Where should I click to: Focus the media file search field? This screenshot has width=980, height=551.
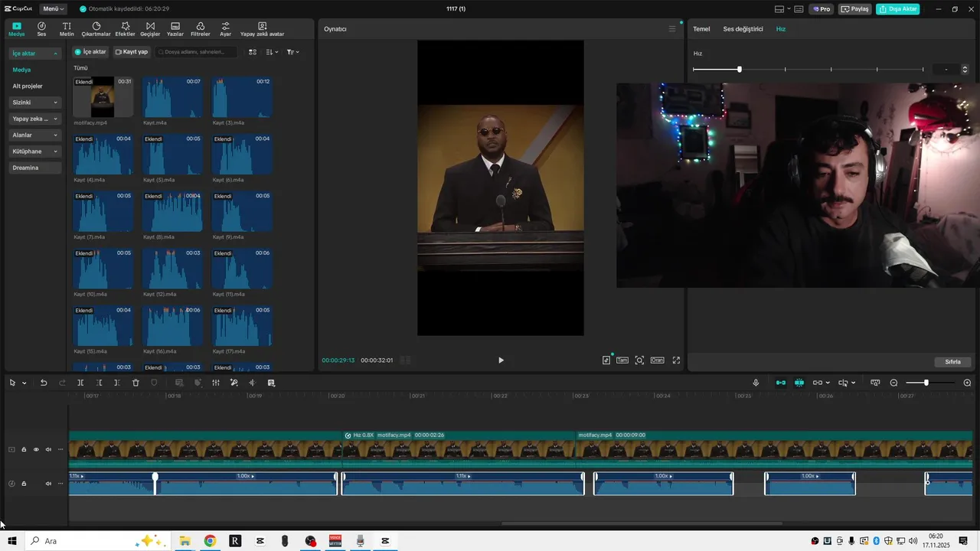click(x=196, y=52)
